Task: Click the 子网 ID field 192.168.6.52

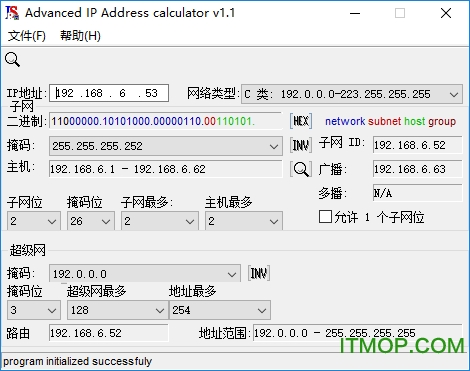Action: pos(417,145)
